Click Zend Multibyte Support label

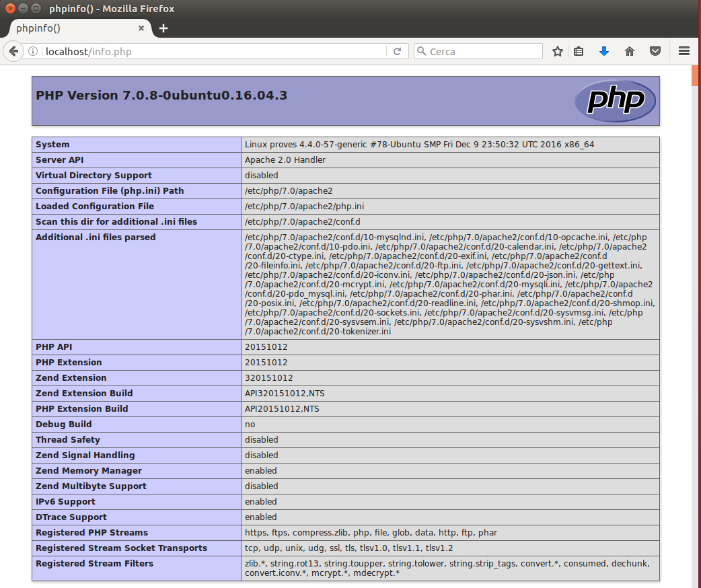point(91,486)
